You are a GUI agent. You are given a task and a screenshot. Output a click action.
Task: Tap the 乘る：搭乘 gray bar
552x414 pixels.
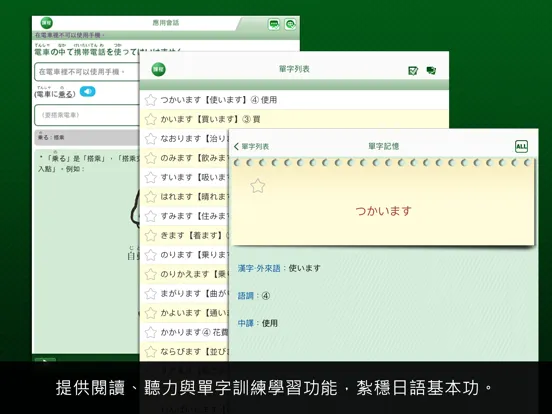pyautogui.click(x=87, y=137)
